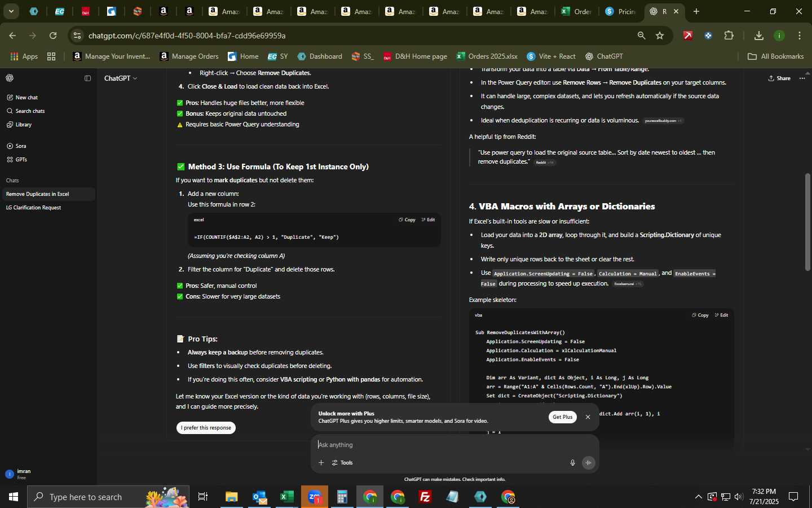The height and width of the screenshot is (508, 812).
Task: Click the Windows Type here to search box
Action: (x=108, y=497)
